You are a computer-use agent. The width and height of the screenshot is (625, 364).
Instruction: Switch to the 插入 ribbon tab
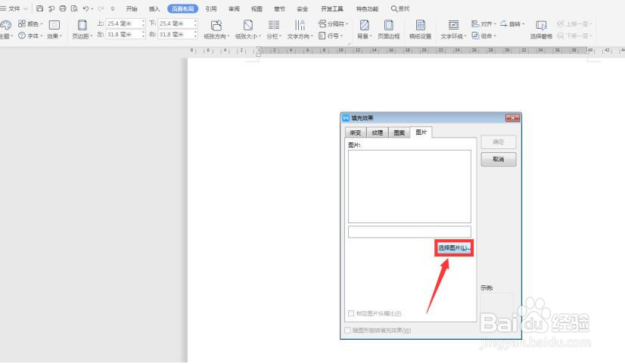click(154, 8)
